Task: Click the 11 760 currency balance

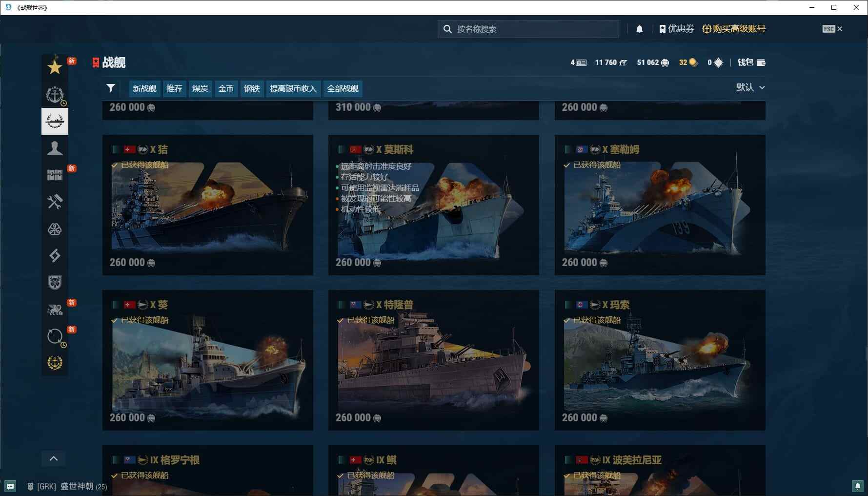Action: pyautogui.click(x=611, y=62)
